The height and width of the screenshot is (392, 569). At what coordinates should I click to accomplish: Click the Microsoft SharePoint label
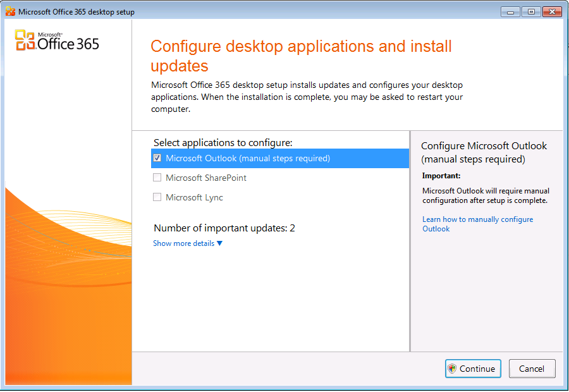(x=206, y=178)
